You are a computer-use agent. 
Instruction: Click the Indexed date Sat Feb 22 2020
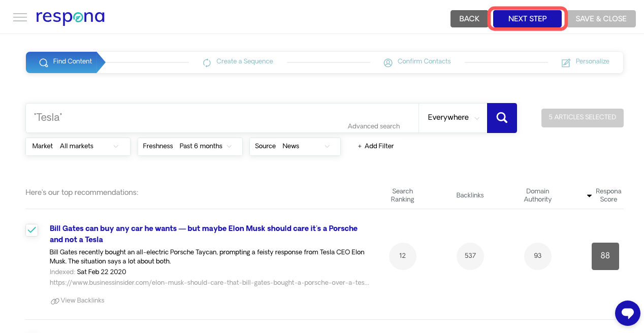coord(102,272)
